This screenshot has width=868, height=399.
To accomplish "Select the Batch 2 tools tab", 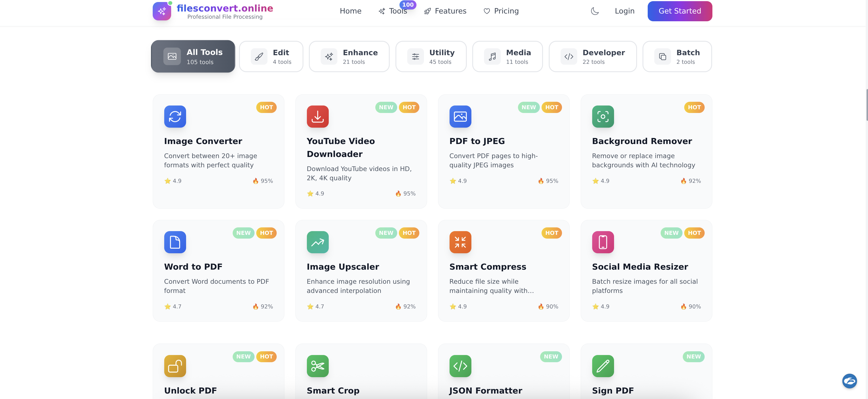I will click(677, 57).
